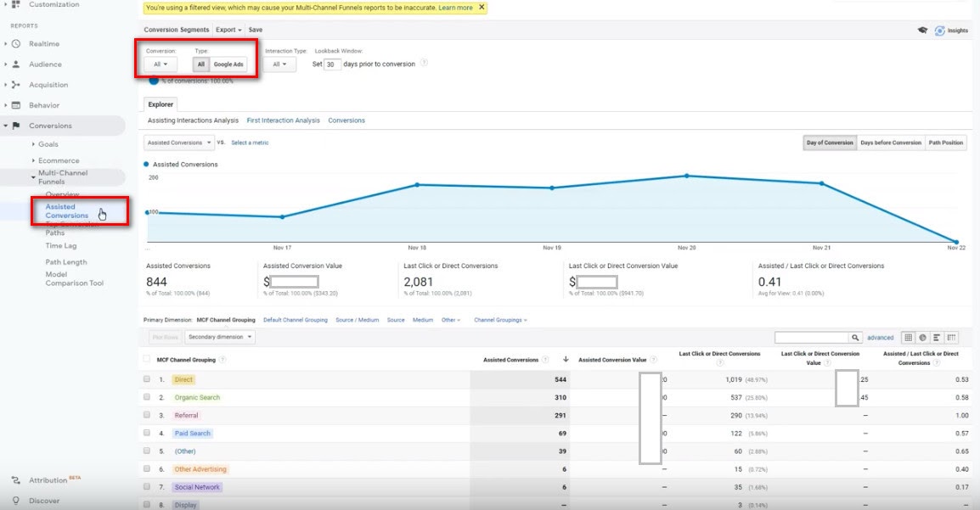Viewport: 980px width, 510px height.
Task: Dismiss the yellow filtered-view warning banner
Action: 482,8
